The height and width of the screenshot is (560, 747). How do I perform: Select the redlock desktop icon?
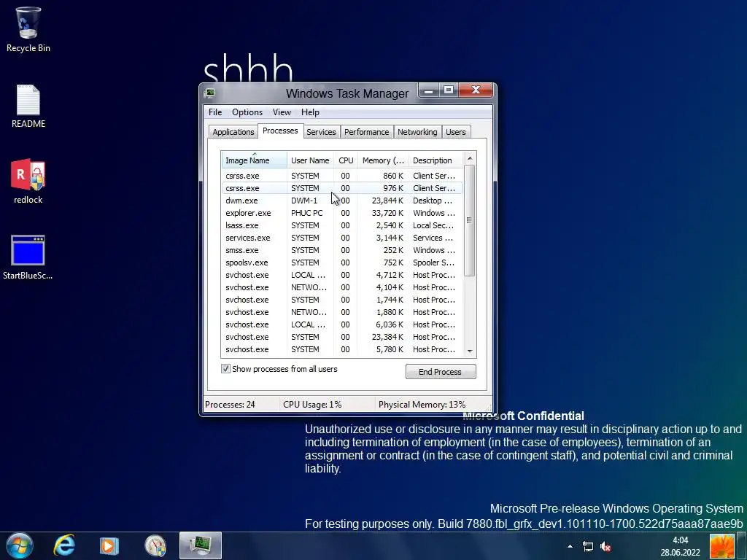pyautogui.click(x=28, y=182)
